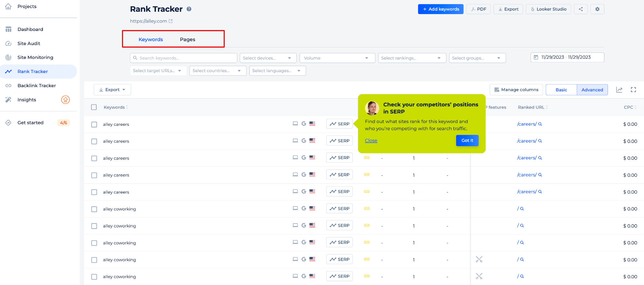Open the Select rankings dropdown
644x285 pixels.
click(x=412, y=58)
